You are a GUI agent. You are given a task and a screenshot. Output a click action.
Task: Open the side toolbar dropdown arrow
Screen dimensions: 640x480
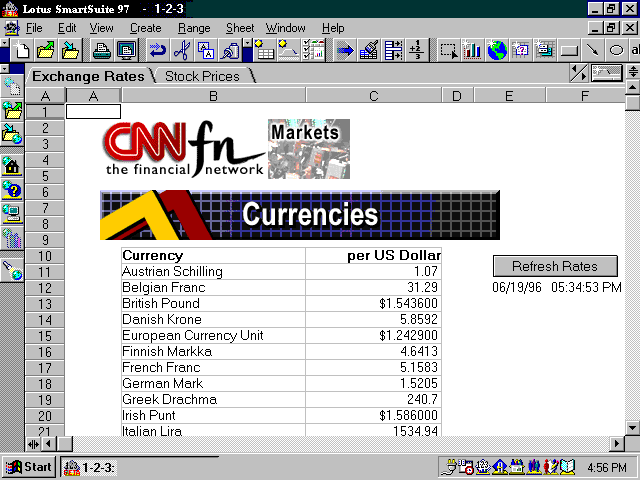(4, 69)
